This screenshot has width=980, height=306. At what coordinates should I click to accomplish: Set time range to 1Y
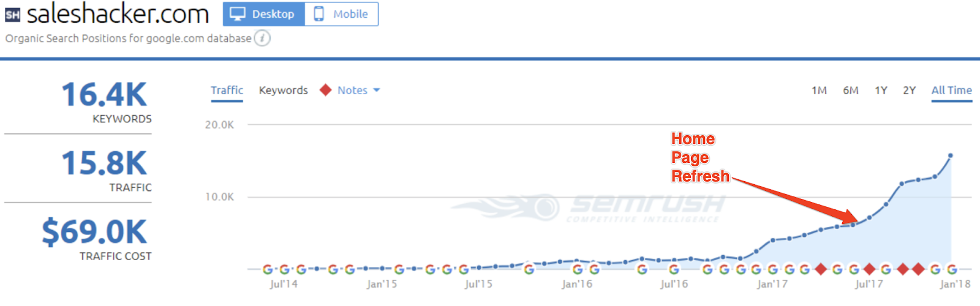[881, 91]
